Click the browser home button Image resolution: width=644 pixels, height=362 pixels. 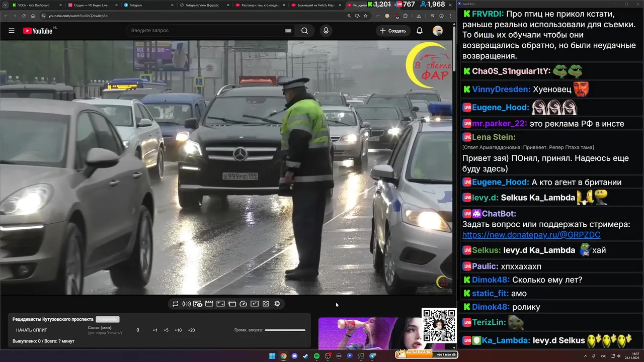click(x=33, y=16)
